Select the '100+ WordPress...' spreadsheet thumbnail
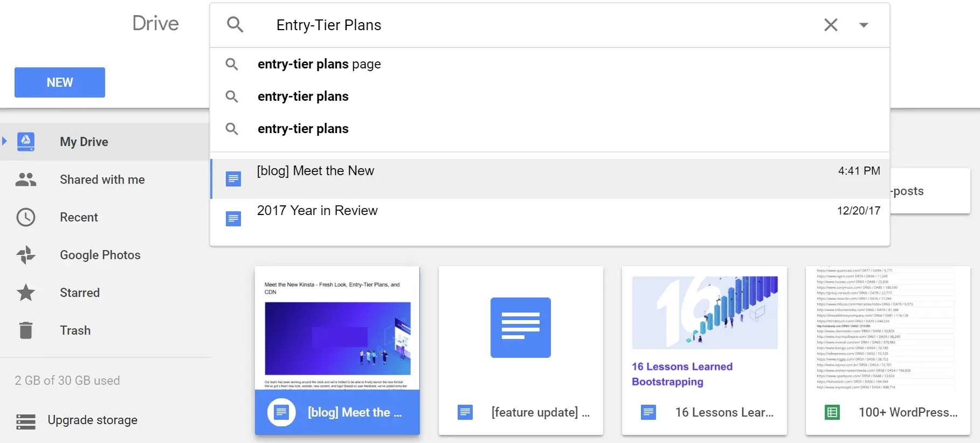The width and height of the screenshot is (980, 443). click(888, 328)
